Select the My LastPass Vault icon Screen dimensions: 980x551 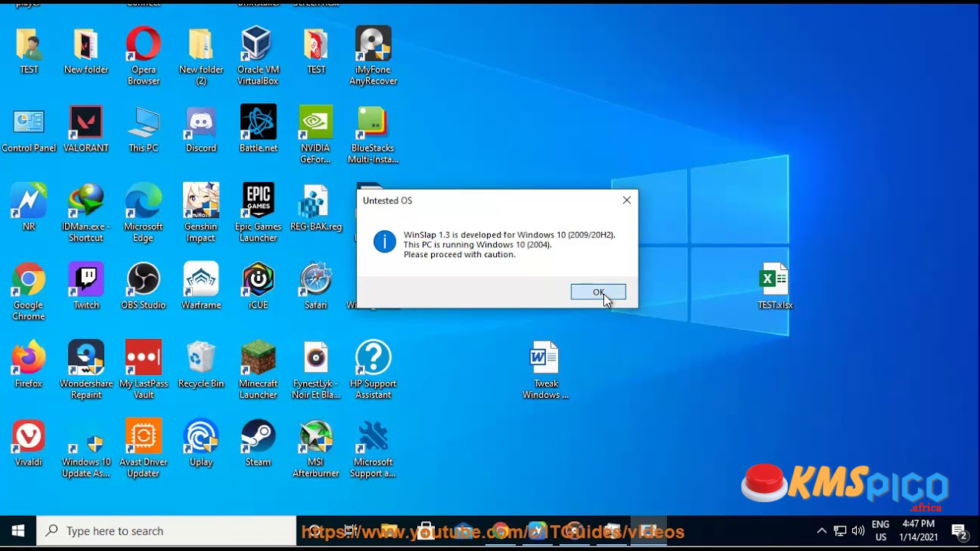pyautogui.click(x=143, y=370)
